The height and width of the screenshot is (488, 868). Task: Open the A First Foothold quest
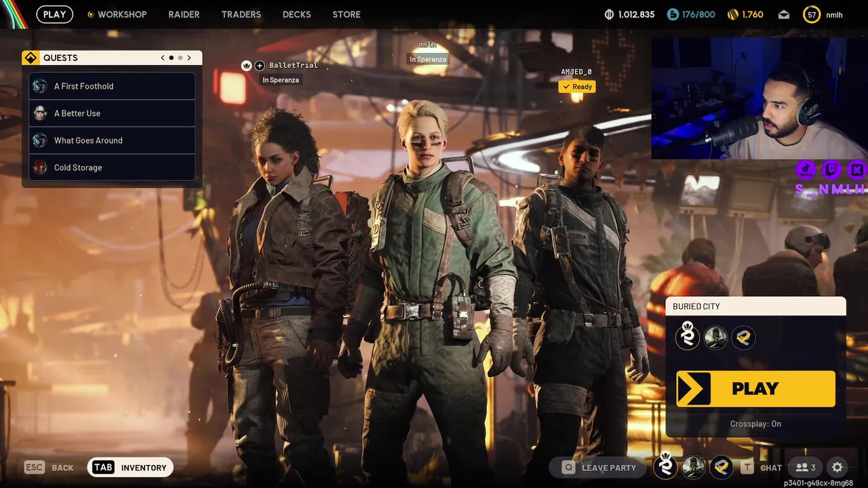[x=112, y=86]
